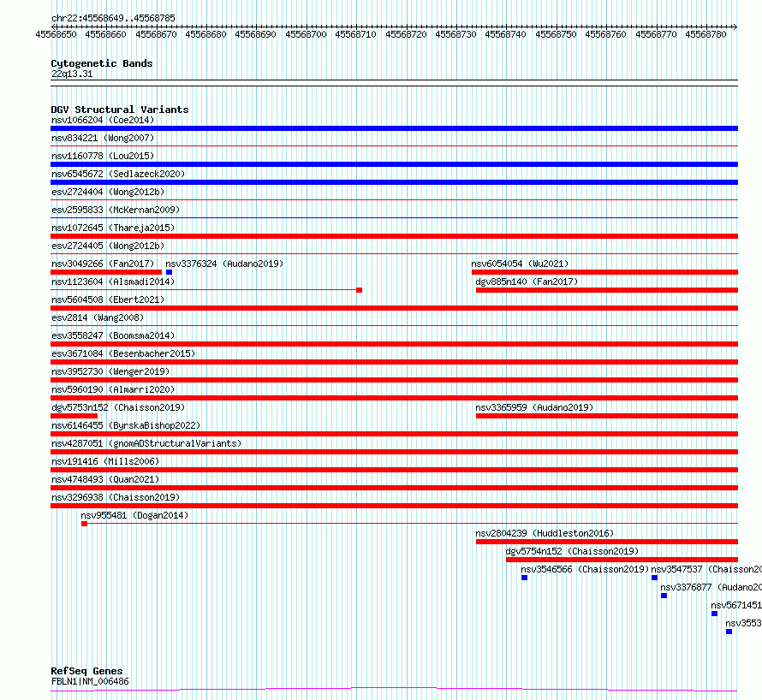The image size is (762, 700).
Task: Select the blue nsv1160778 Lou2015 bar
Action: point(394,164)
